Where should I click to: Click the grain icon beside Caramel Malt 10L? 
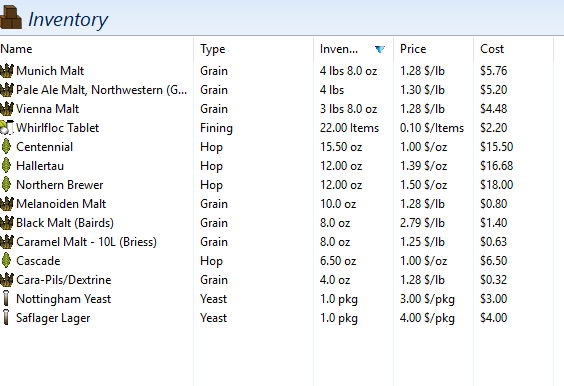pos(6,242)
